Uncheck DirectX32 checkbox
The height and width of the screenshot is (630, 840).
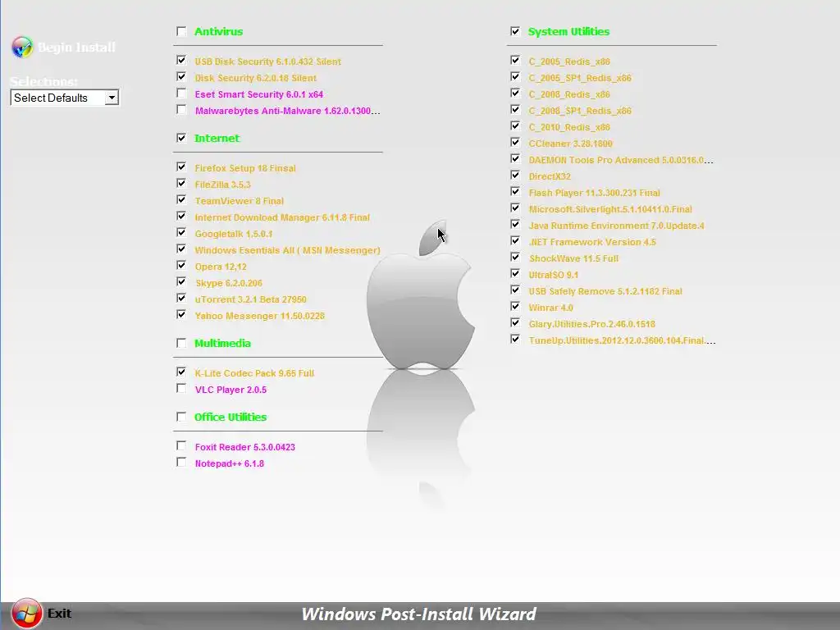(515, 176)
